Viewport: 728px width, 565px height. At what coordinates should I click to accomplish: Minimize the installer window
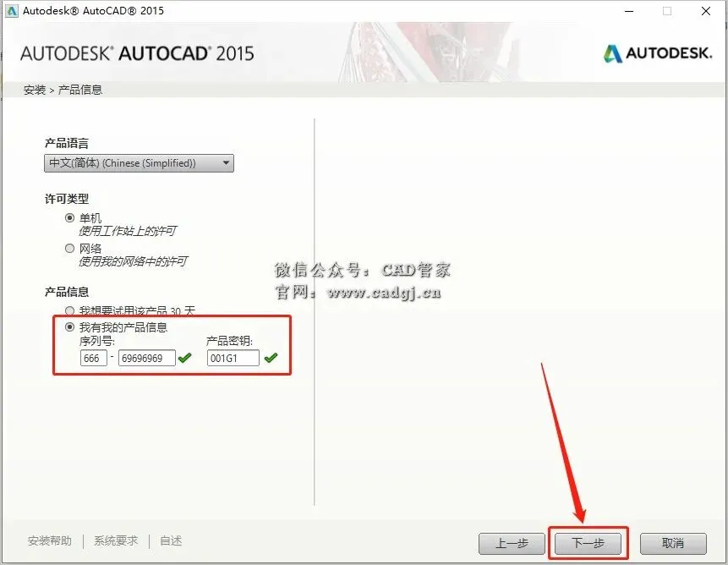pyautogui.click(x=629, y=11)
